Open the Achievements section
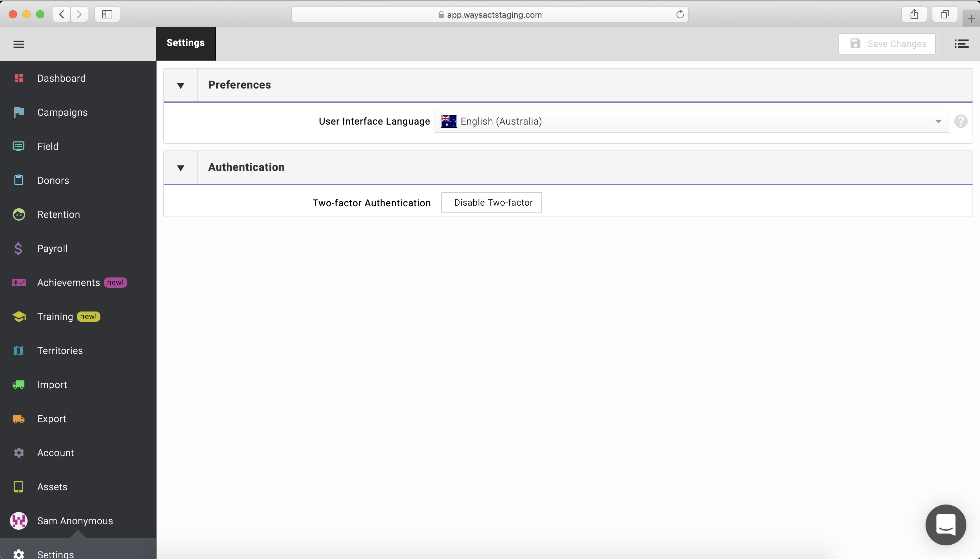The height and width of the screenshot is (559, 980). [x=69, y=282]
